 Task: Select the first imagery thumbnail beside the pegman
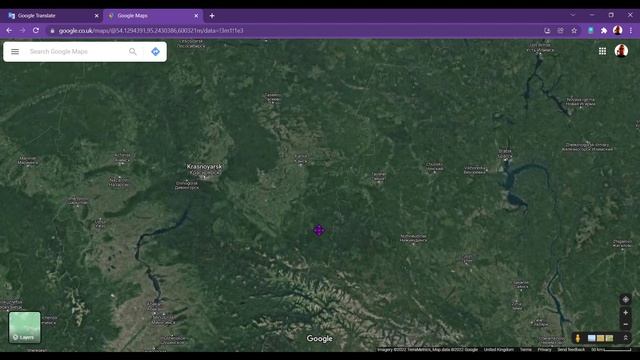(591, 338)
